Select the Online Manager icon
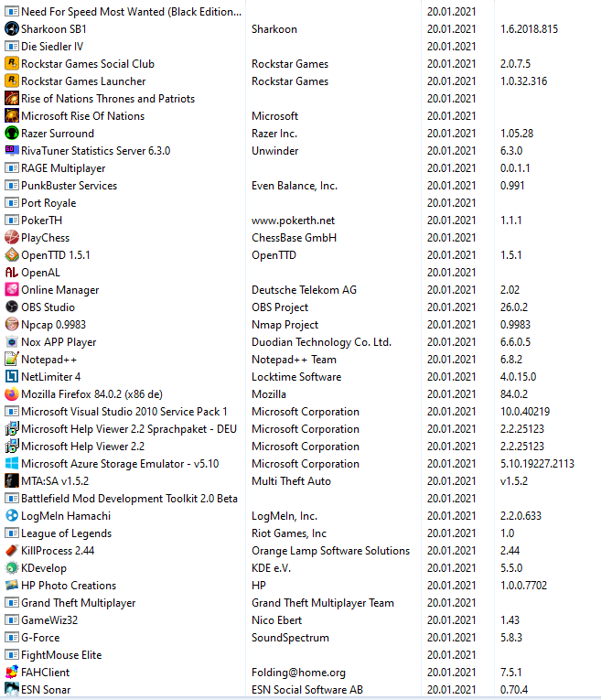This screenshot has height=700, width=601. tap(12, 290)
